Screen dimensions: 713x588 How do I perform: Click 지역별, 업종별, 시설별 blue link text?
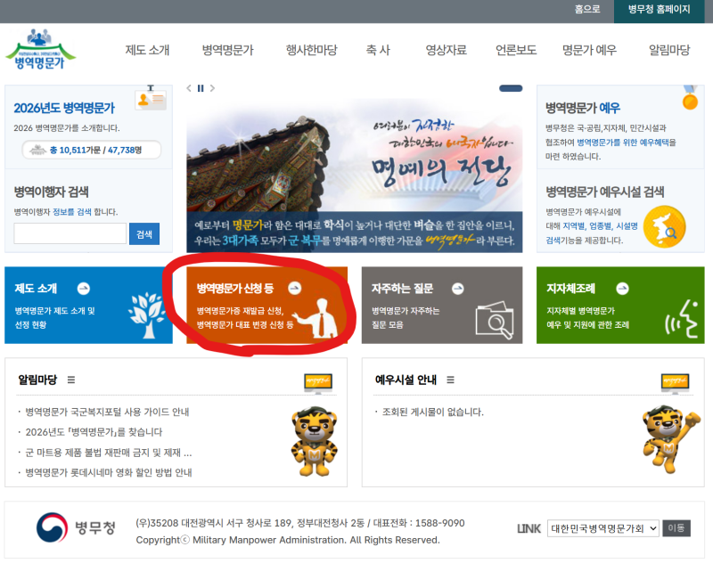(600, 225)
